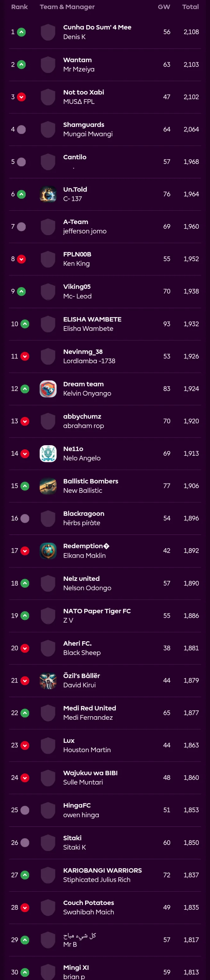Click the Rank column header
210x980 pixels.
[x=19, y=7]
